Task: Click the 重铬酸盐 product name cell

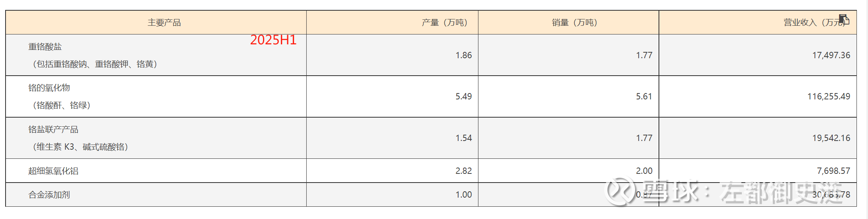Action: [x=45, y=47]
